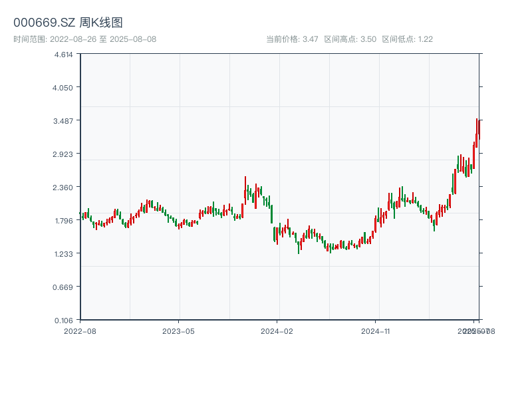Viewport: 532px width, 399px height.
Task: Click the 000669.SZ 周K线图 chart title
Action: (x=68, y=23)
